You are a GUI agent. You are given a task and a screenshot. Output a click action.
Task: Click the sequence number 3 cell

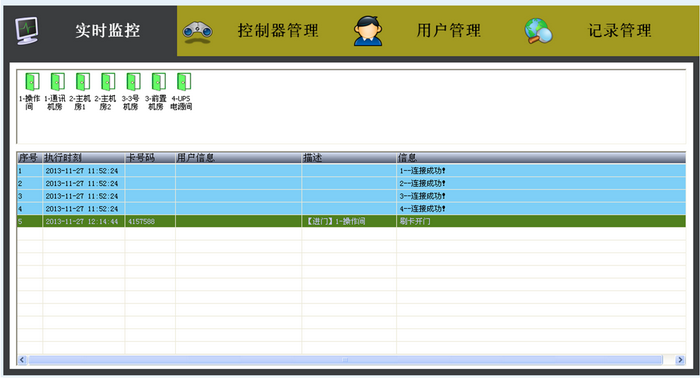point(30,196)
